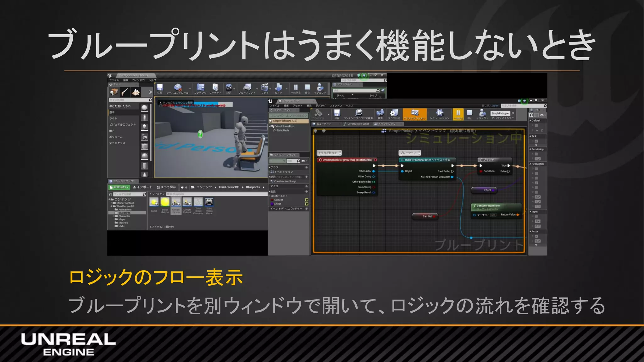Open Asset (アセット) menu in Blueprint editor

click(297, 106)
